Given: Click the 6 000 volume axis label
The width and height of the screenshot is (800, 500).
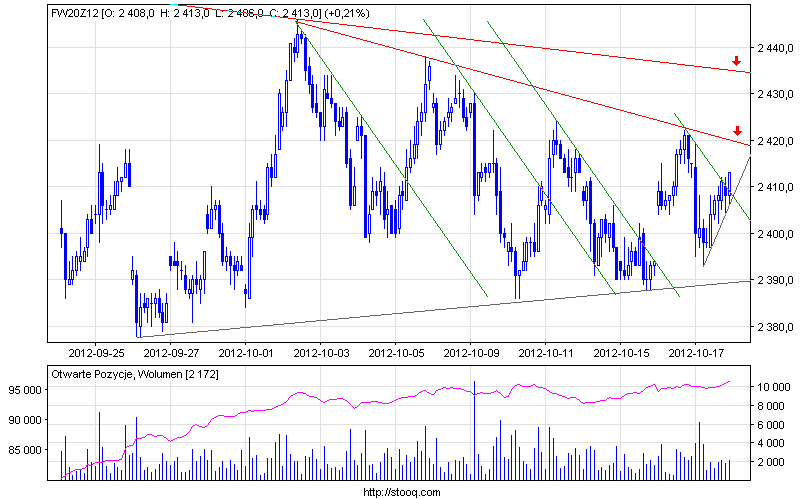Looking at the screenshot, I should click(x=771, y=425).
